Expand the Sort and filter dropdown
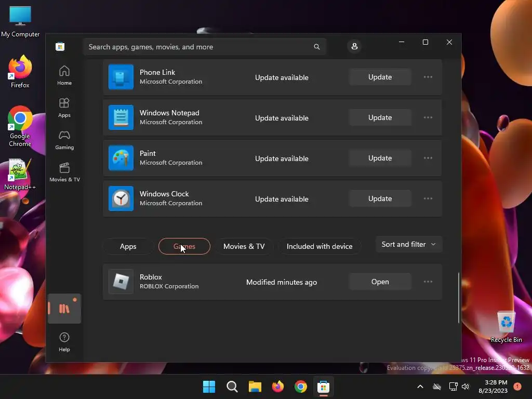This screenshot has height=399, width=532. pyautogui.click(x=409, y=244)
